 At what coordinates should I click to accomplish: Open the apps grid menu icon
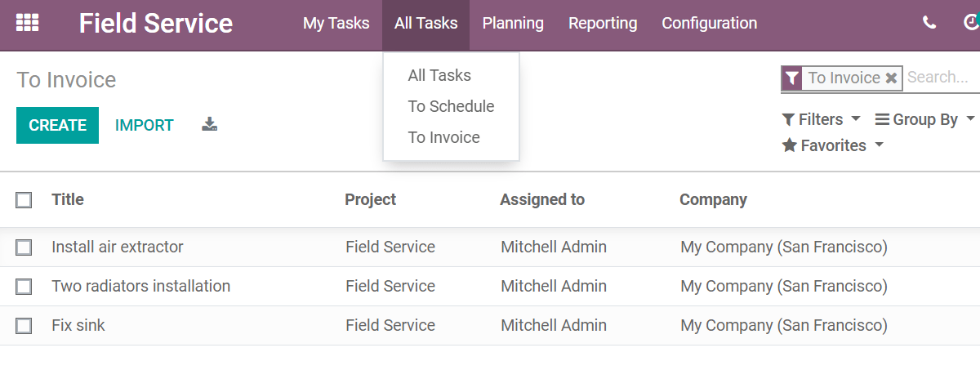pos(28,23)
